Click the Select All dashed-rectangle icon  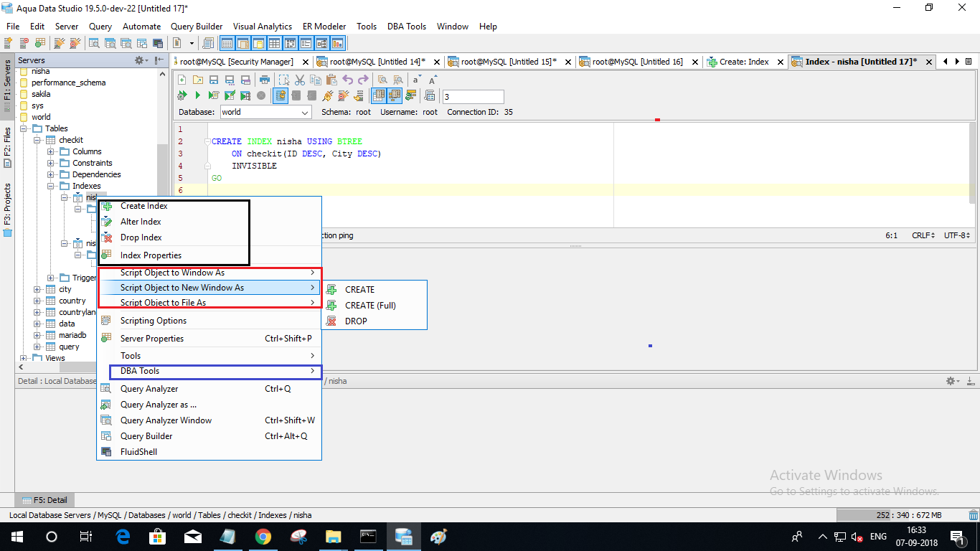(284, 80)
